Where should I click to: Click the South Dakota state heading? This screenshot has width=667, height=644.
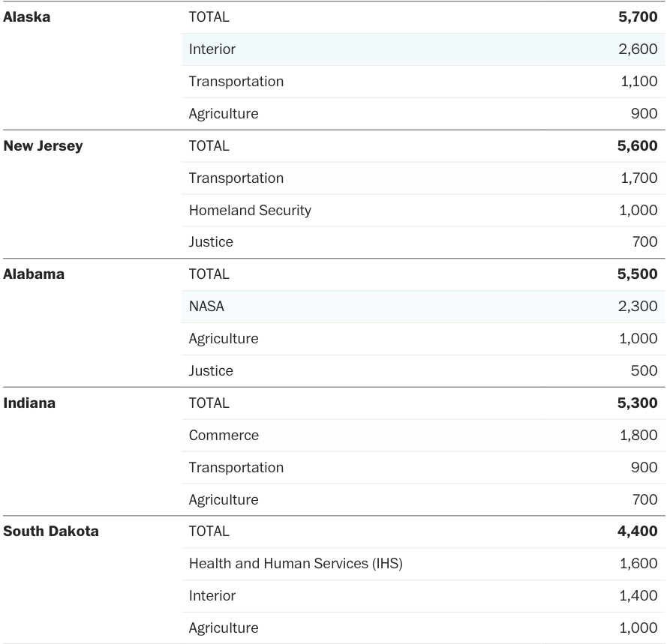point(51,532)
